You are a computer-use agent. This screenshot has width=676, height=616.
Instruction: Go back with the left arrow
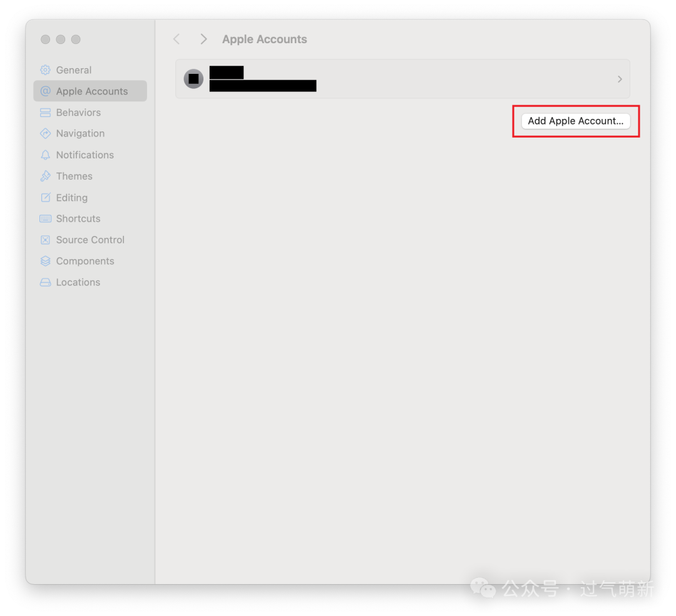[x=177, y=39]
